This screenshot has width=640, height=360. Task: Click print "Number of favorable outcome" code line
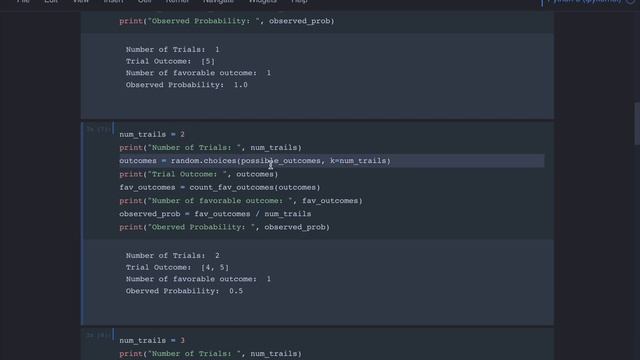click(x=241, y=201)
